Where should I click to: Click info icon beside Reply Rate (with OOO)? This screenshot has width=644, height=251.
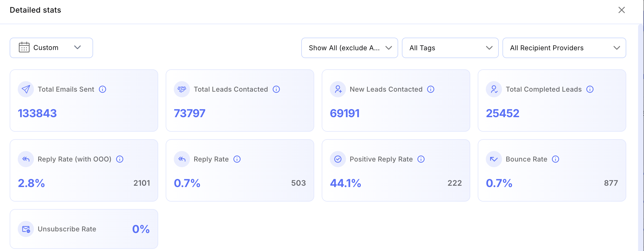(x=120, y=159)
